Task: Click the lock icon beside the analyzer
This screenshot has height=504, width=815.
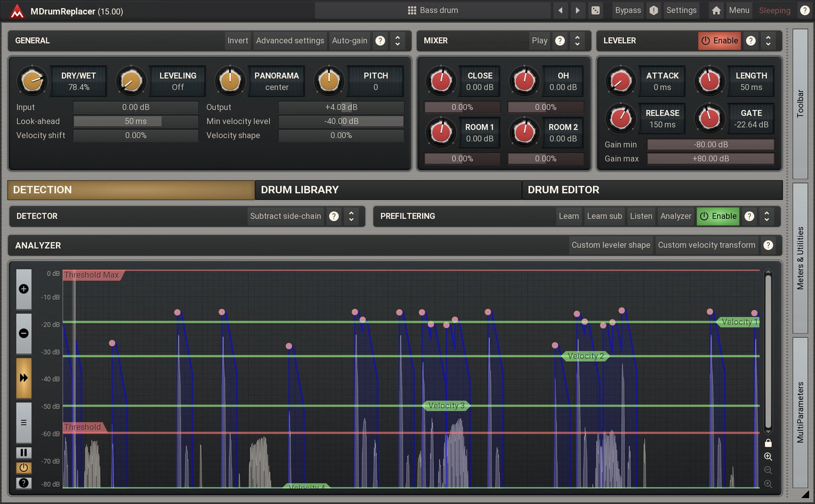Action: coord(768,443)
